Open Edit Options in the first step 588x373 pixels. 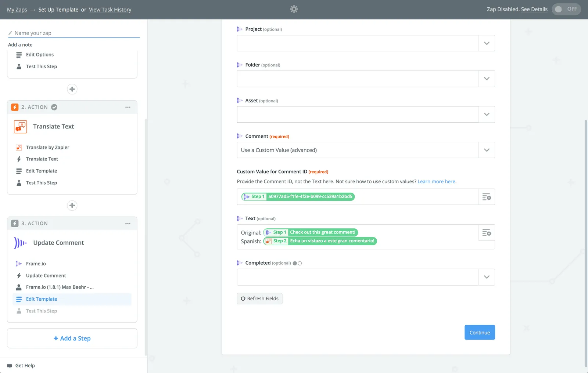click(x=40, y=55)
